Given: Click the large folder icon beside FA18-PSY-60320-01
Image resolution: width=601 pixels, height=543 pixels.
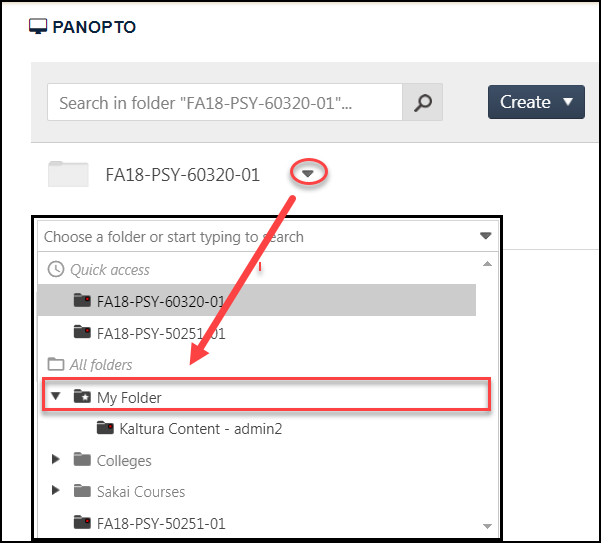Looking at the screenshot, I should point(68,174).
